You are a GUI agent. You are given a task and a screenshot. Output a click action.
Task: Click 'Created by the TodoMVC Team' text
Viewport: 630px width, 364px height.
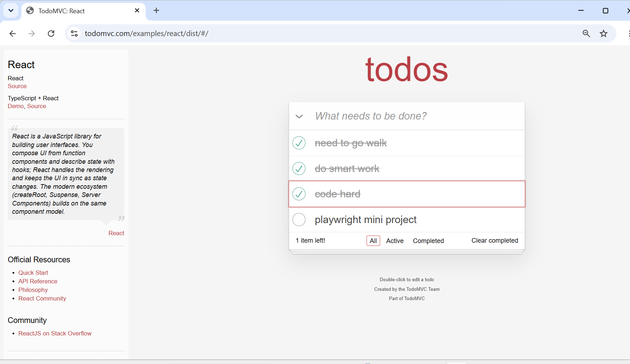(407, 289)
